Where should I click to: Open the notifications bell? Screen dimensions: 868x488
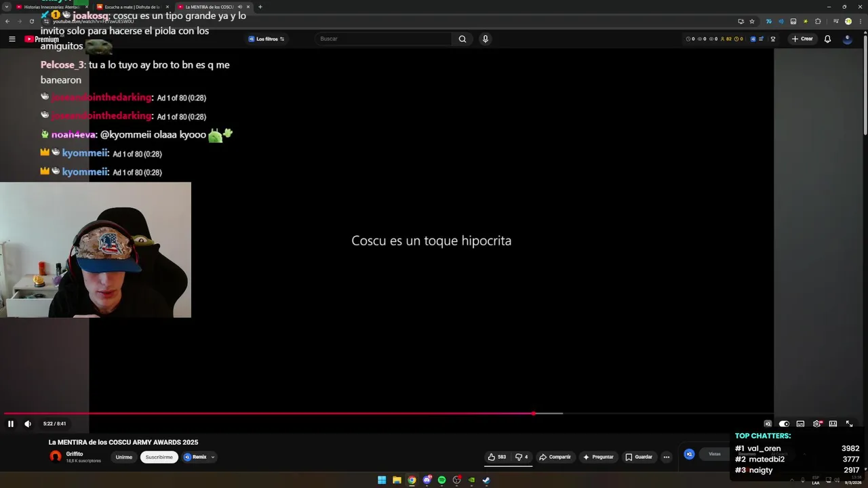[x=827, y=39]
